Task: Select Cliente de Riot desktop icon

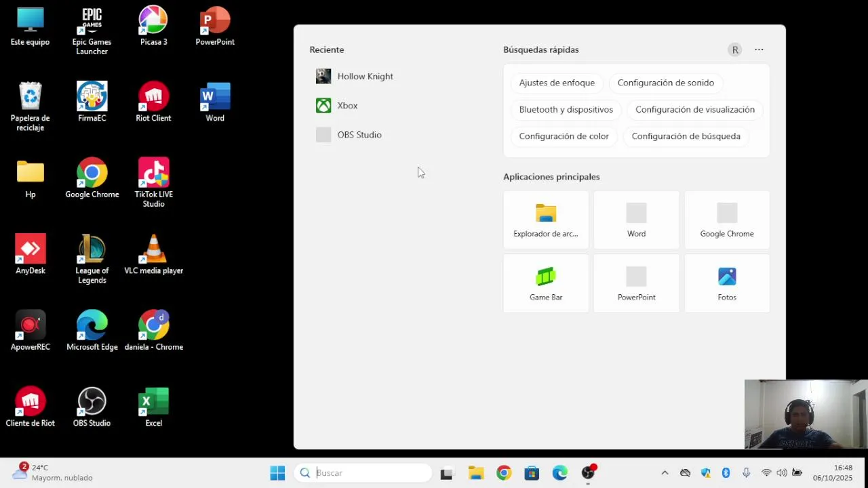Action: [30, 407]
